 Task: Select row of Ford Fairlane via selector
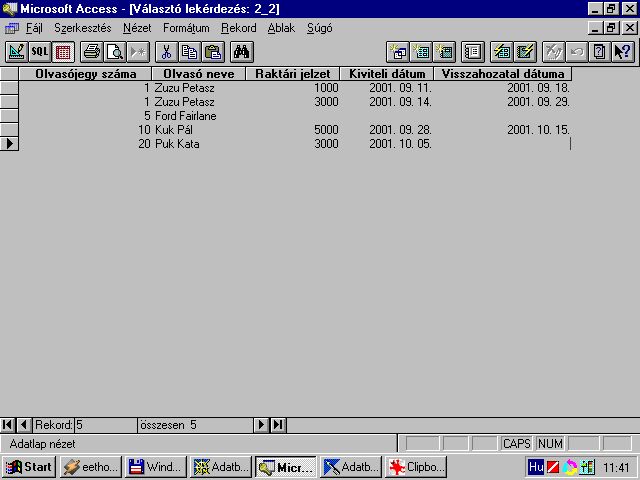pyautogui.click(x=9, y=116)
